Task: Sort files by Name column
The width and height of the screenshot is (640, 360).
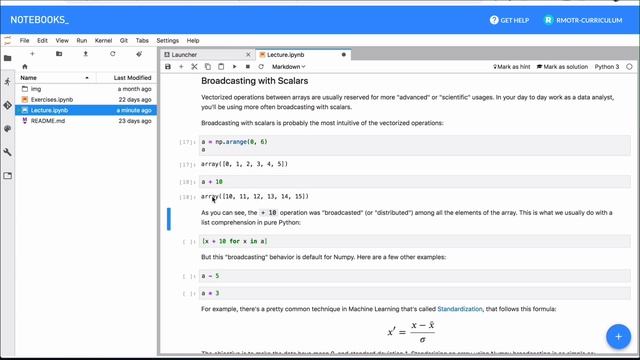Action: point(55,78)
